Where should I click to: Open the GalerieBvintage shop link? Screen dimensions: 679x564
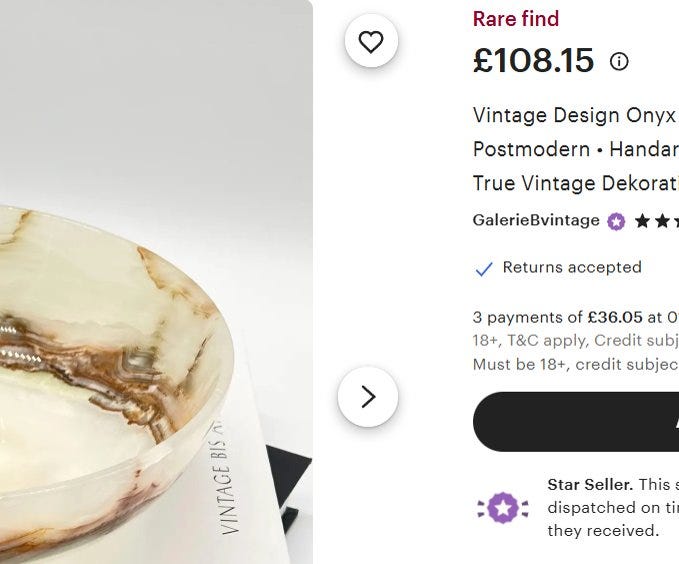tap(536, 220)
